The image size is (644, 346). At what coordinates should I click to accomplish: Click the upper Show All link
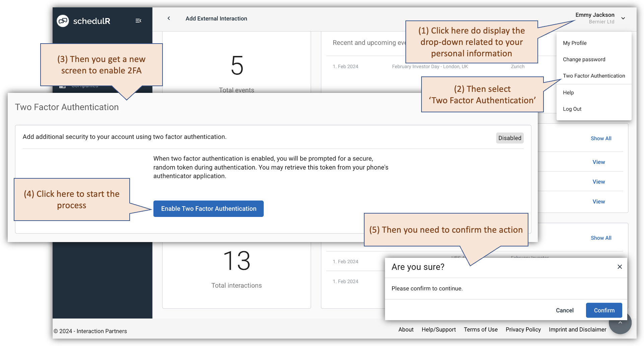click(x=601, y=138)
